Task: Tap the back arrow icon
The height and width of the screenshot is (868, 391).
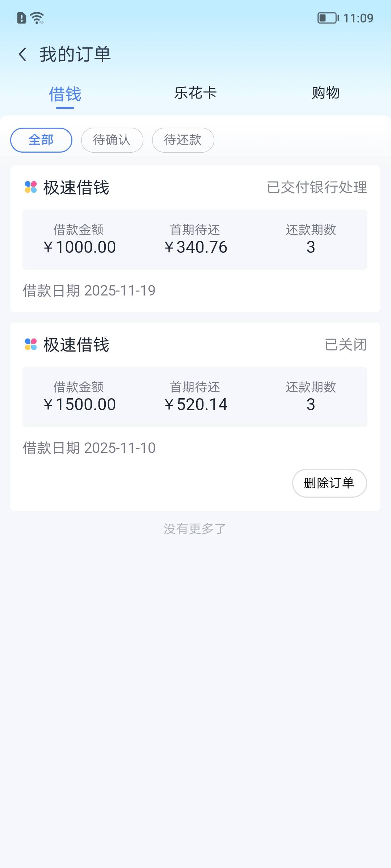Action: pos(22,55)
